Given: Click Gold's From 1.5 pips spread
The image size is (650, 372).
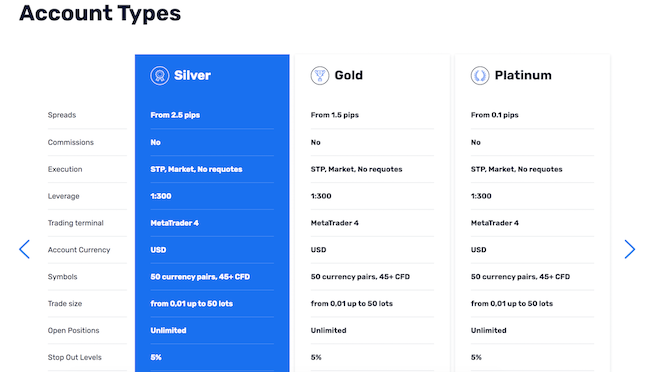Looking at the screenshot, I should coord(335,115).
